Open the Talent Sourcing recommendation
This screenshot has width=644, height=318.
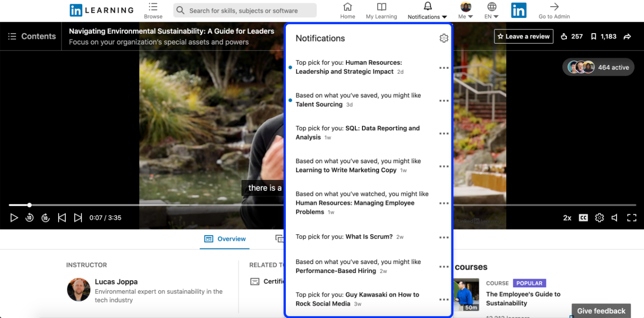tap(358, 100)
